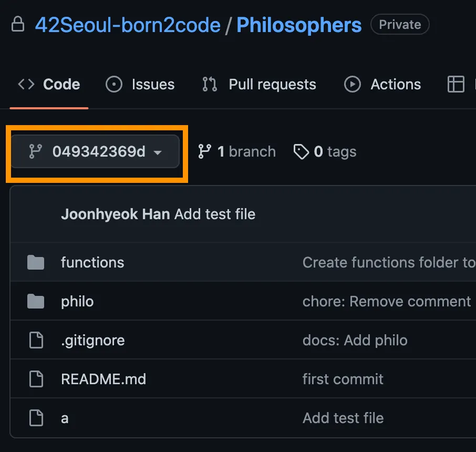
Task: Click the private repository lock icon
Action: pyautogui.click(x=18, y=25)
